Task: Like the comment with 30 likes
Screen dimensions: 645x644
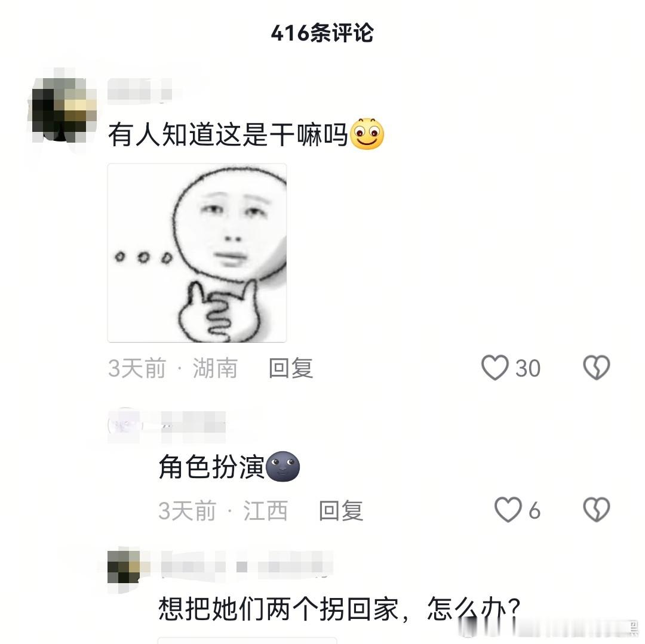Action: pos(495,368)
